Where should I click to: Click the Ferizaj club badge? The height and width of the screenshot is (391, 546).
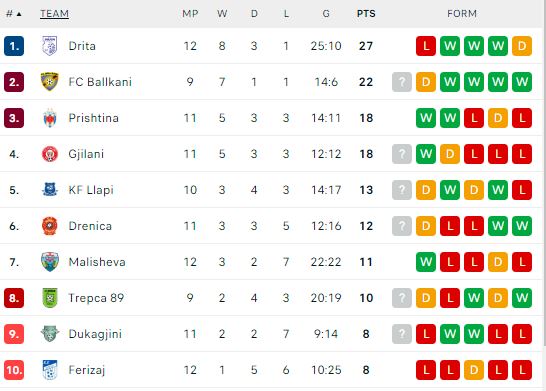(x=50, y=370)
